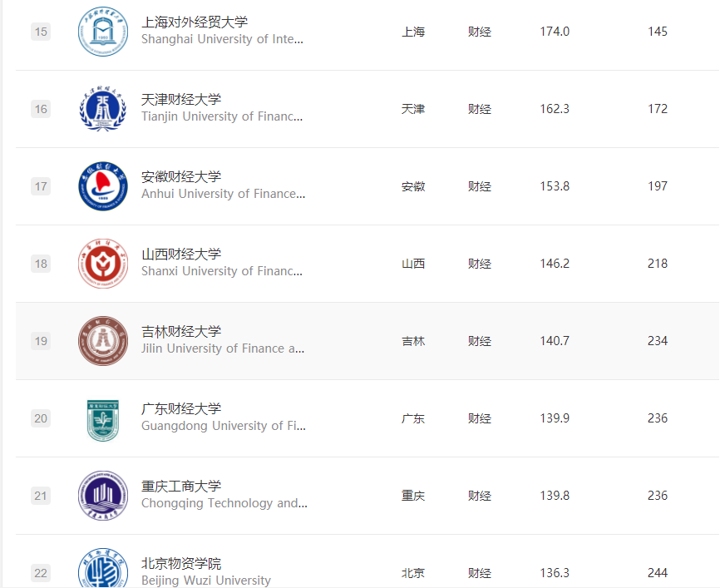Open the 北京物资学院 link
Screen dimensions: 720x588
pos(181,563)
